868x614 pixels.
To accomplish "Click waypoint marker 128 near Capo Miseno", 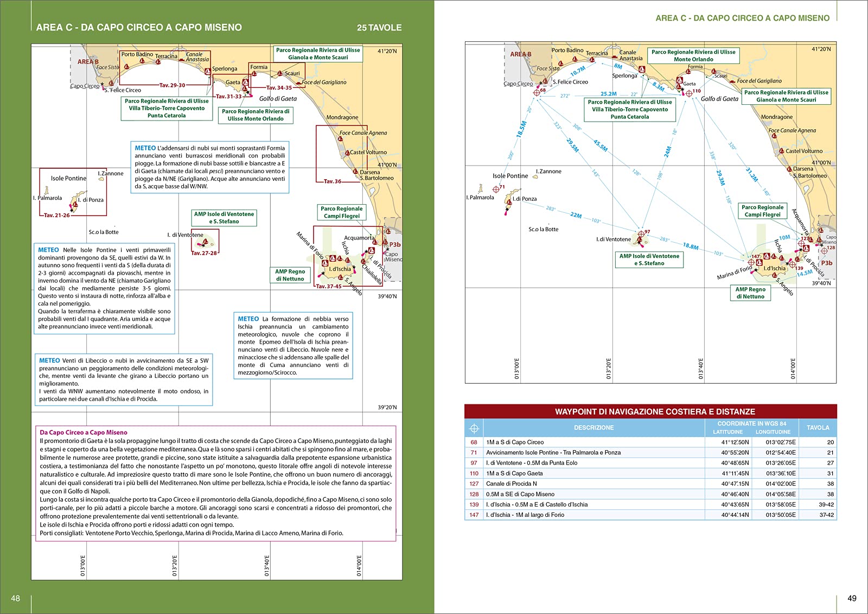I will click(x=824, y=250).
